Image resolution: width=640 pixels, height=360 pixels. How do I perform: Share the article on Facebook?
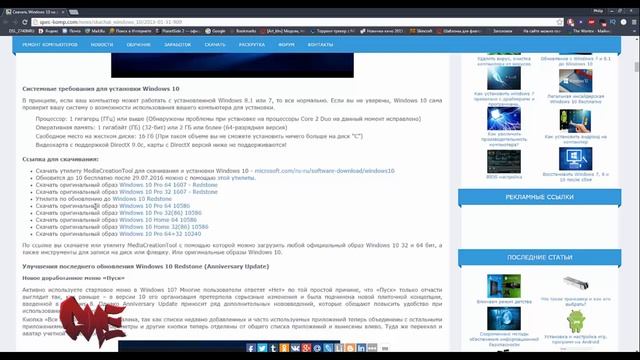(251, 348)
